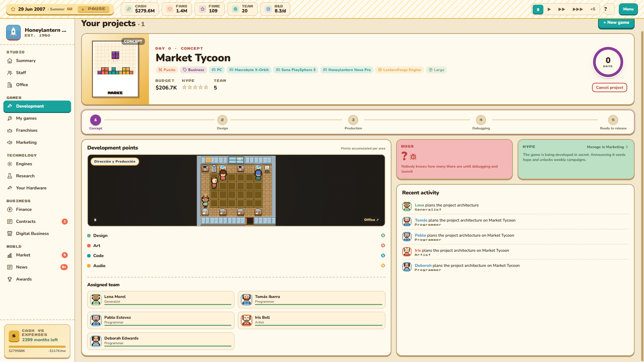Image resolution: width=644 pixels, height=362 pixels.
Task: Click the Sona PlaySphere 3 platform tag
Action: (296, 70)
